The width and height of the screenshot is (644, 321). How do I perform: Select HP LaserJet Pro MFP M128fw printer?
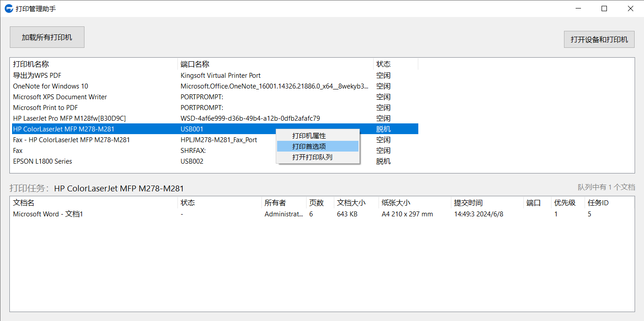click(214, 118)
